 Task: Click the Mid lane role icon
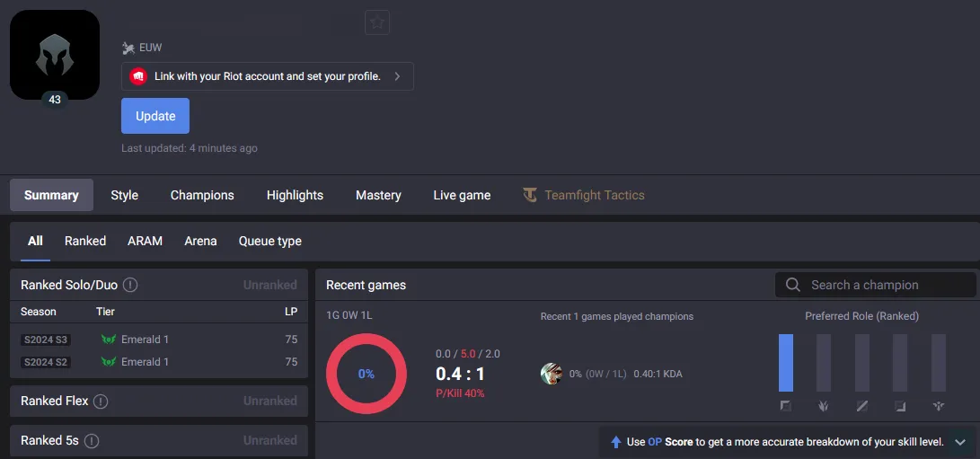861,407
